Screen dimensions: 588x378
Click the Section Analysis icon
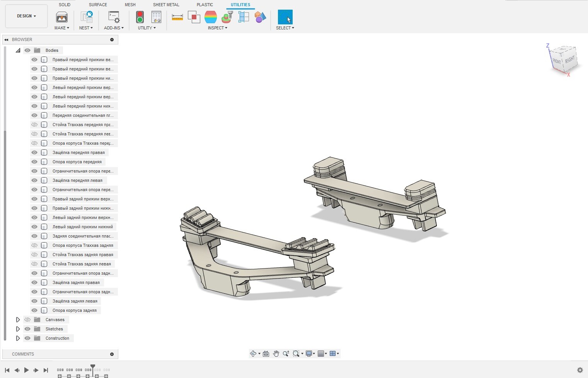coord(244,17)
